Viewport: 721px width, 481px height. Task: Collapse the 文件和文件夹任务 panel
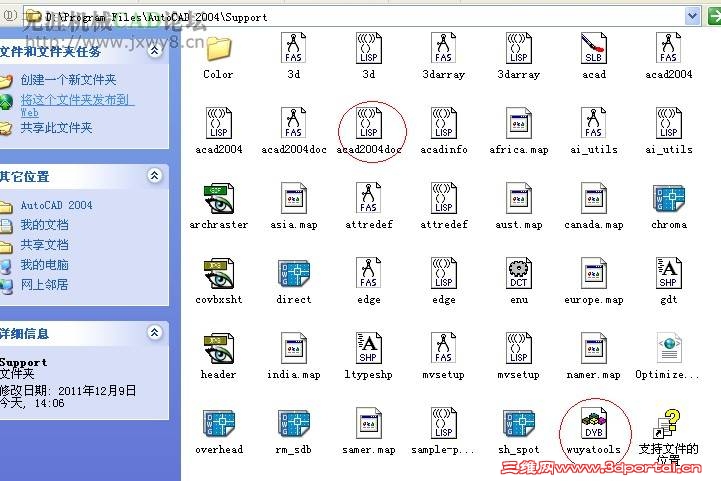click(x=155, y=51)
